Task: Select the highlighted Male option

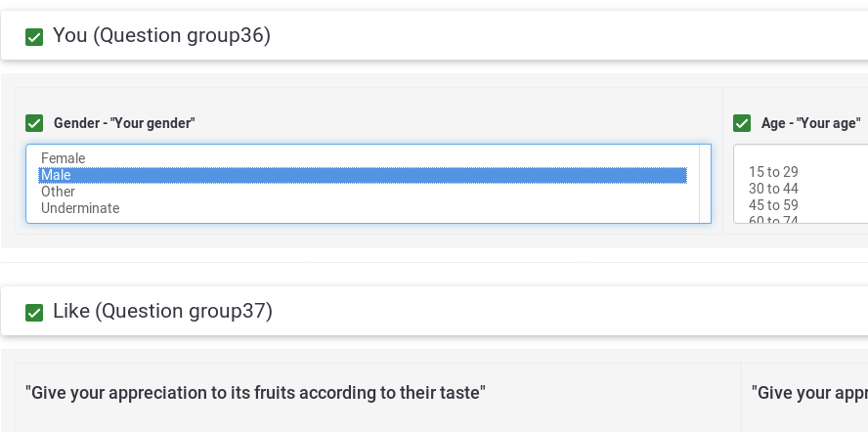Action: (57, 175)
